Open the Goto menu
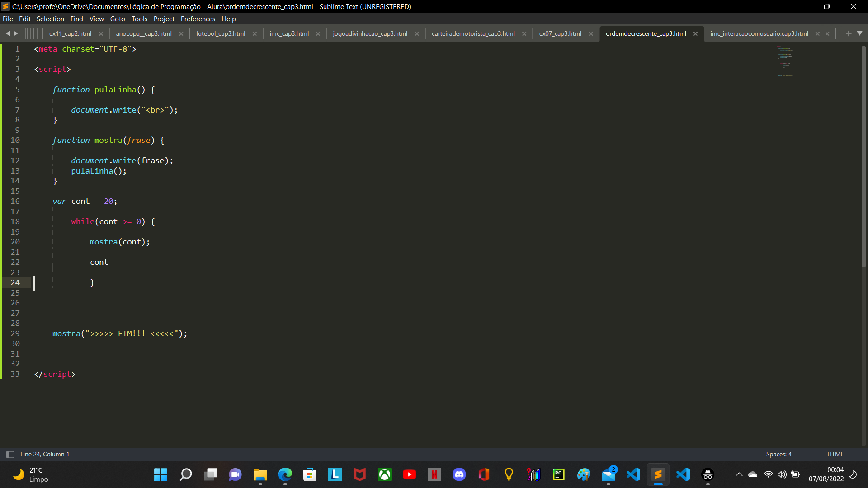The width and height of the screenshot is (868, 488). (118, 19)
